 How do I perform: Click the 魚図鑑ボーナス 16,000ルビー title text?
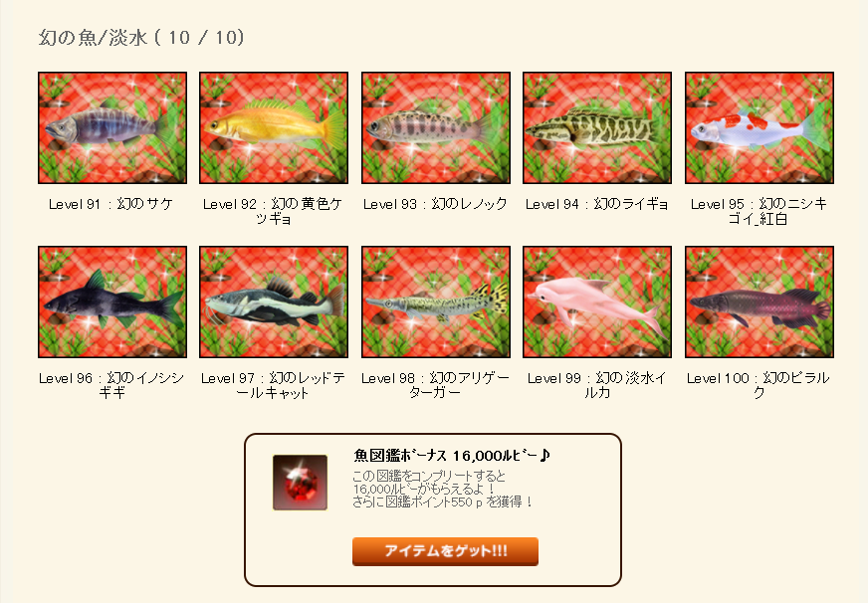tap(452, 456)
